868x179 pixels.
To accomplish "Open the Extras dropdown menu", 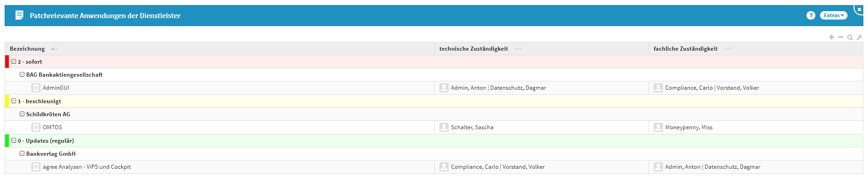I will (834, 15).
